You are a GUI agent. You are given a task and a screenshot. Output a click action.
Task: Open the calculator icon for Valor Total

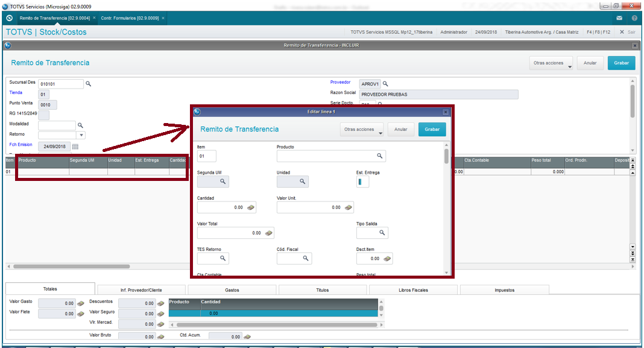click(268, 233)
